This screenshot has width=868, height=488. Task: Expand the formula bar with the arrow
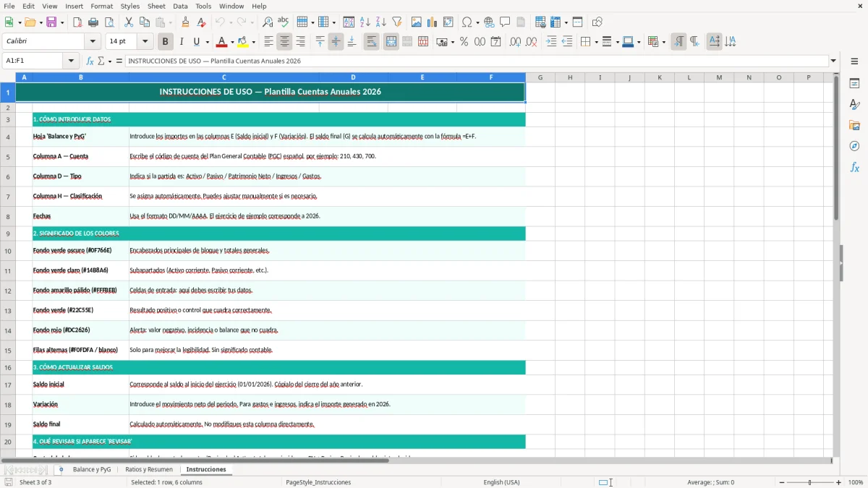click(x=833, y=61)
